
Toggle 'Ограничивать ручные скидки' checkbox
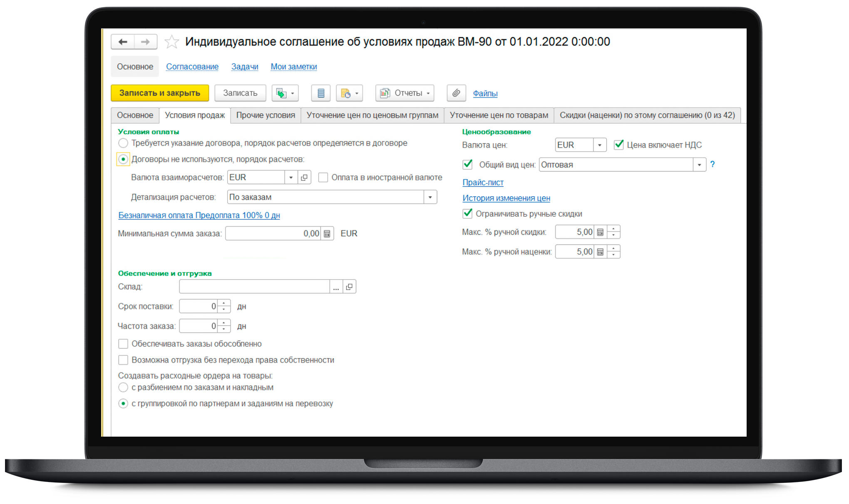click(x=468, y=214)
